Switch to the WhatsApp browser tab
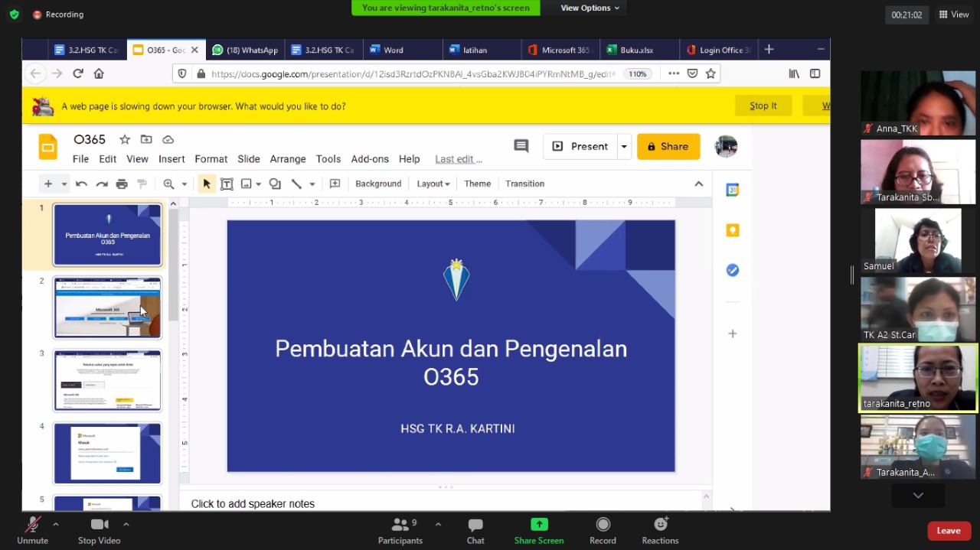Viewport: 980px width, 550px height. click(x=244, y=50)
